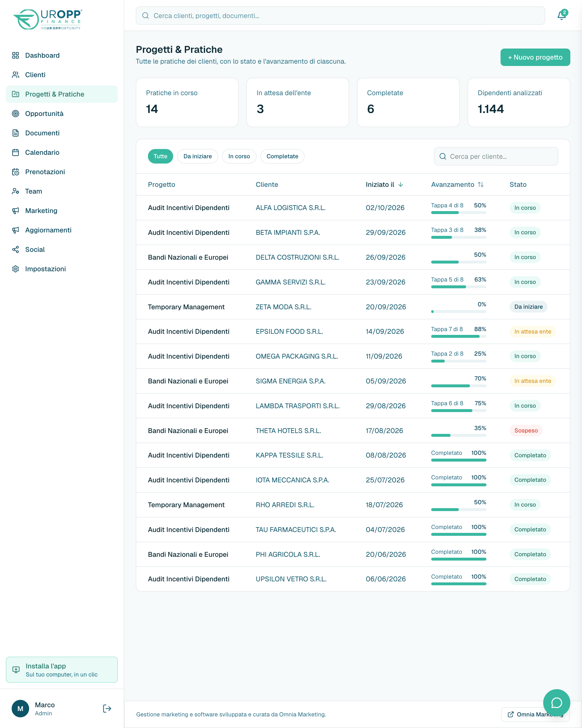This screenshot has width=582, height=728.
Task: Focus the Cerca clienti, progetti, documenti search field
Action: pyautogui.click(x=340, y=16)
